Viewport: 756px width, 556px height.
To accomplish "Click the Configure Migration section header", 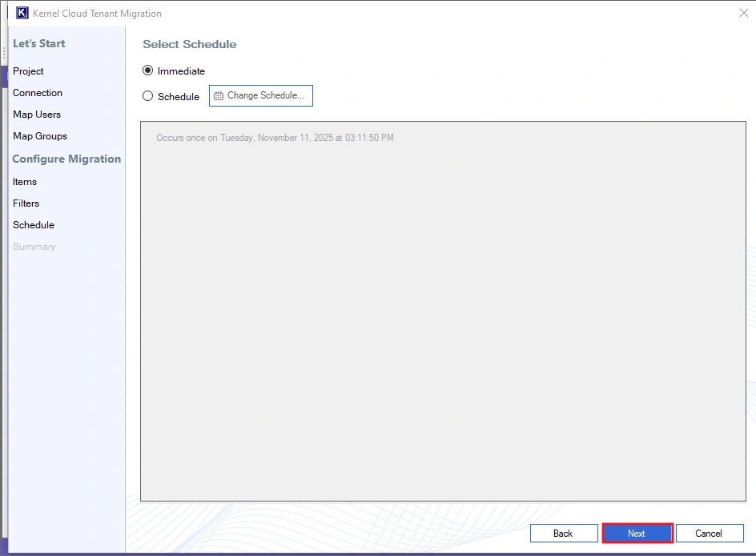I will tap(66, 159).
